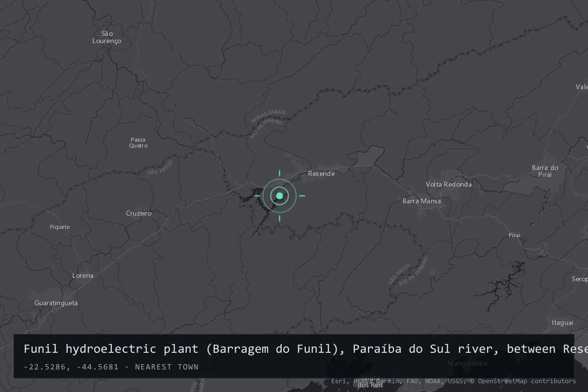
Task: Select the Itaguaí map label
Action: (563, 322)
